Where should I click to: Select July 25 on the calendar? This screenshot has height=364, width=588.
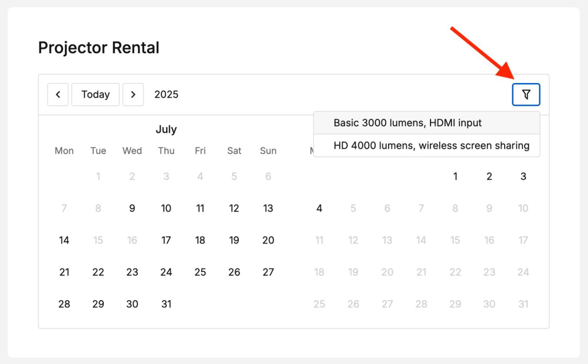click(200, 272)
